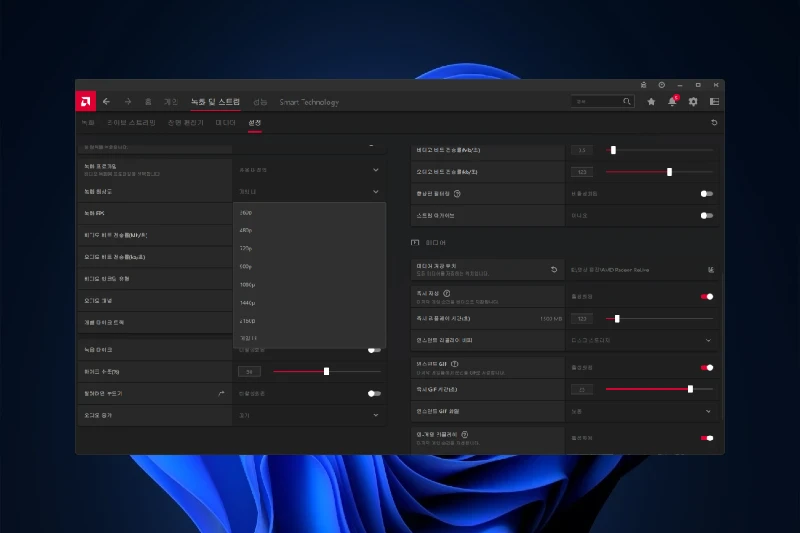Screen dimensions: 800x533
Task: Reset media save location with undo icon
Action: [554, 270]
